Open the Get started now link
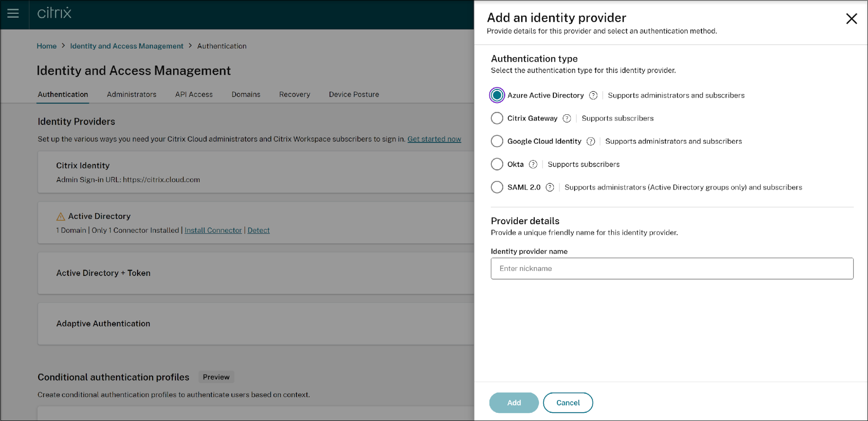 pyautogui.click(x=434, y=139)
